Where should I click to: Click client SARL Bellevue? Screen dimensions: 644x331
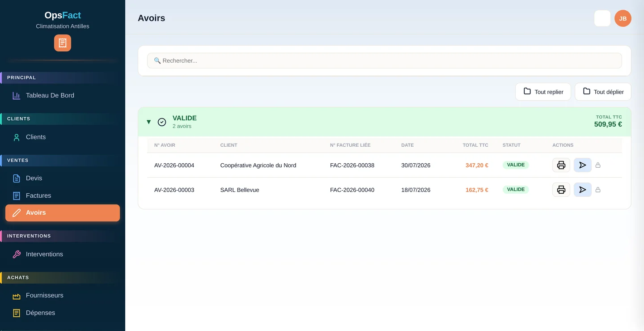[240, 190]
